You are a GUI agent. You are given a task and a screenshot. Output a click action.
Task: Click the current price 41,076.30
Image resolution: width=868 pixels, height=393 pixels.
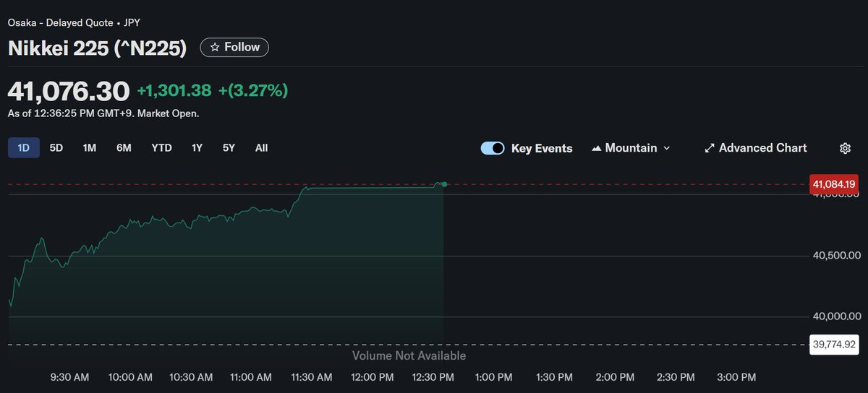click(69, 91)
